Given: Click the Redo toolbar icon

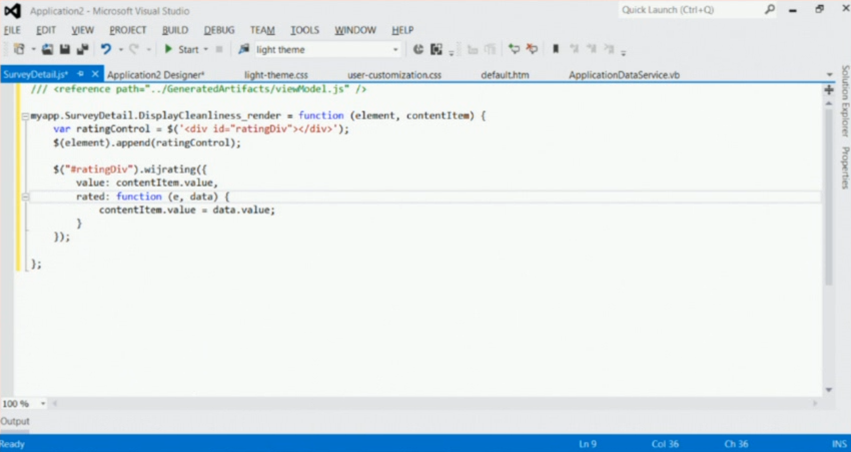Looking at the screenshot, I should click(134, 49).
